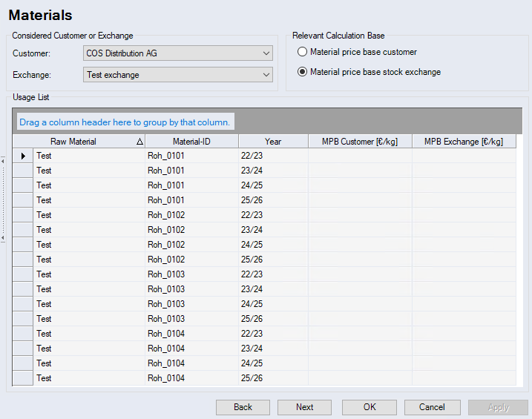Click MPB Exchange cell for Roh_0103 24/25
The width and height of the screenshot is (532, 419).
463,304
